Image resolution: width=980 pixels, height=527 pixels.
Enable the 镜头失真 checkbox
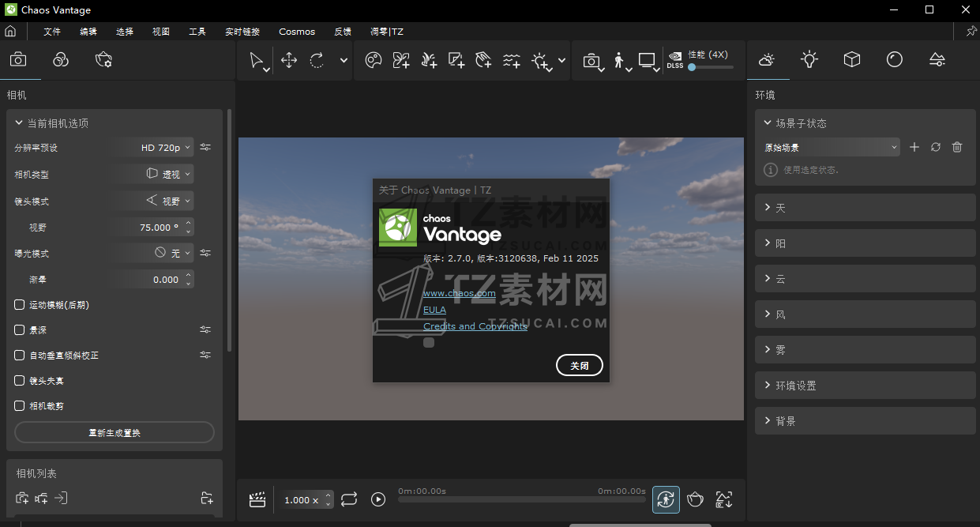20,381
